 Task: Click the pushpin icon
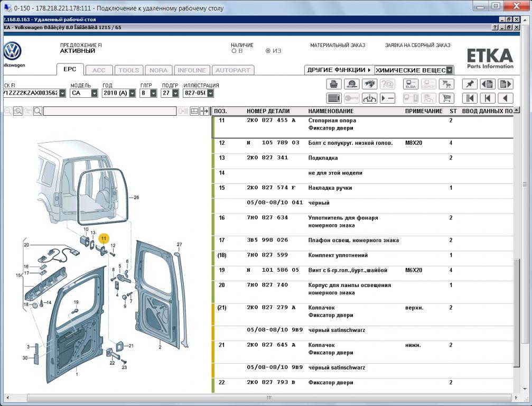[x=470, y=84]
